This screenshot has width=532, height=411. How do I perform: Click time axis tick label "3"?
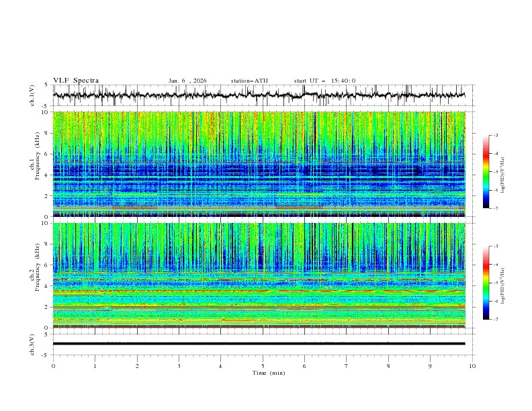(179, 366)
